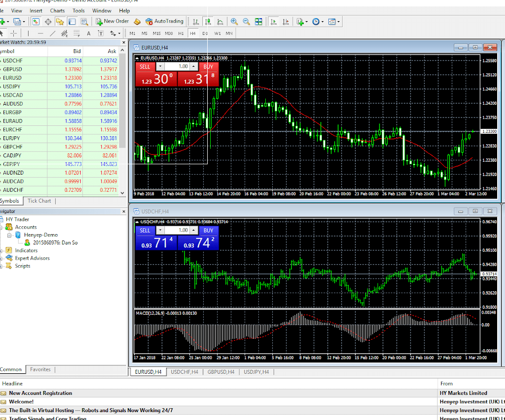Open the Insert menu
Image resolution: width=505 pixels, height=420 pixels.
tap(36, 11)
